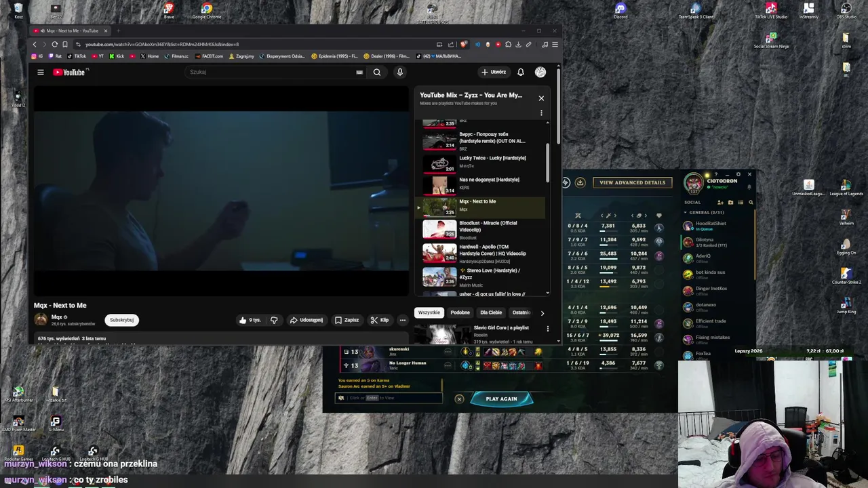Like the video with the thumbs-up button
The height and width of the screenshot is (488, 868).
(250, 320)
